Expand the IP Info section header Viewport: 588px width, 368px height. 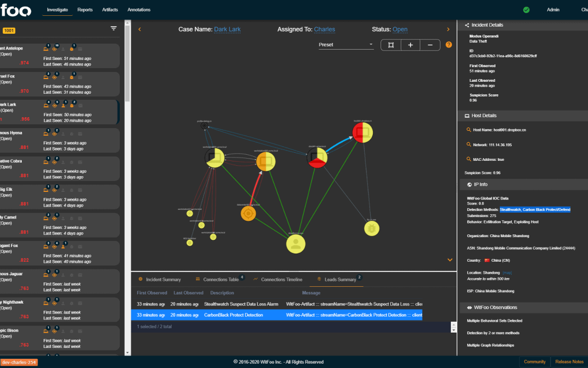[524, 184]
